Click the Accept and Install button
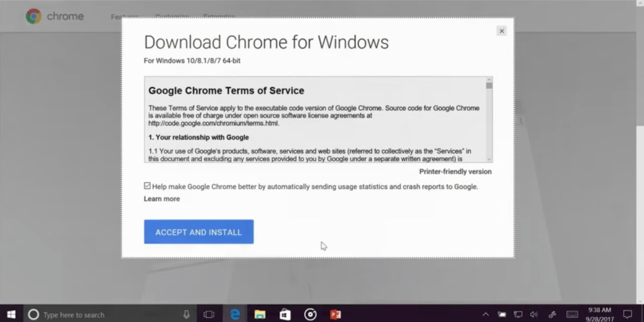 [199, 232]
